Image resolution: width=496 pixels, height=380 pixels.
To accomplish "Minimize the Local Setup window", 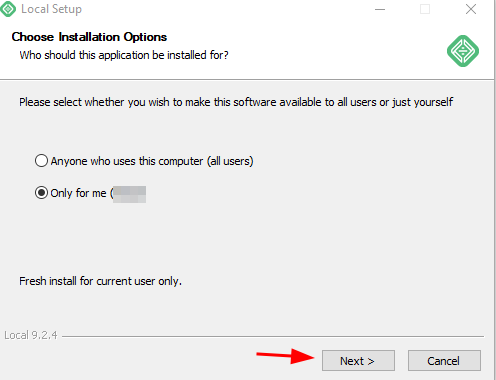I will pos(380,9).
